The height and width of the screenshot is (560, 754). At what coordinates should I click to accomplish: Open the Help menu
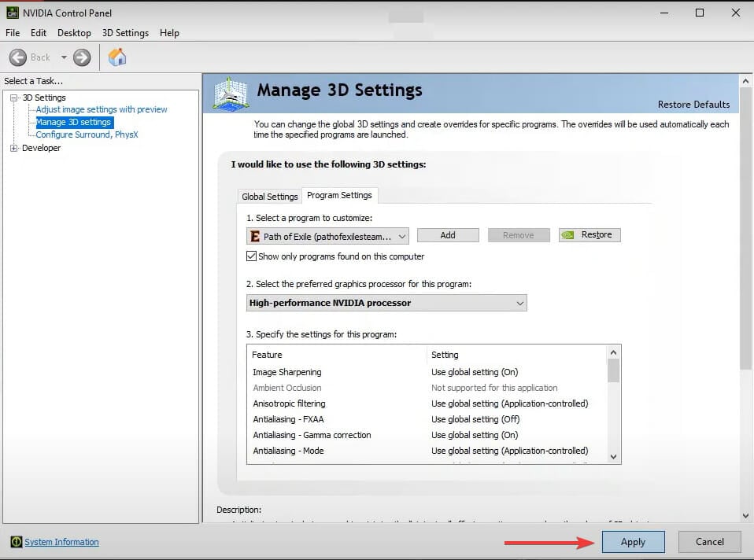pos(169,33)
